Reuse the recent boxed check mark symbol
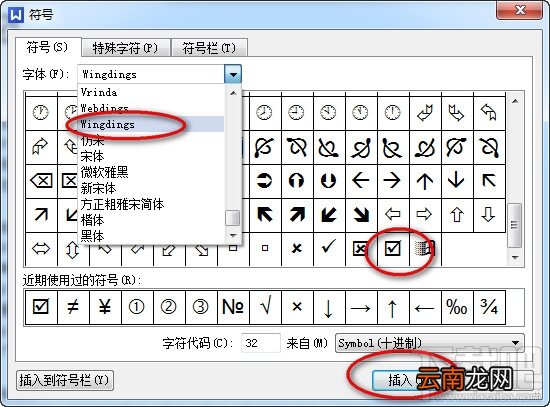The height and width of the screenshot is (407, 550). (x=41, y=307)
